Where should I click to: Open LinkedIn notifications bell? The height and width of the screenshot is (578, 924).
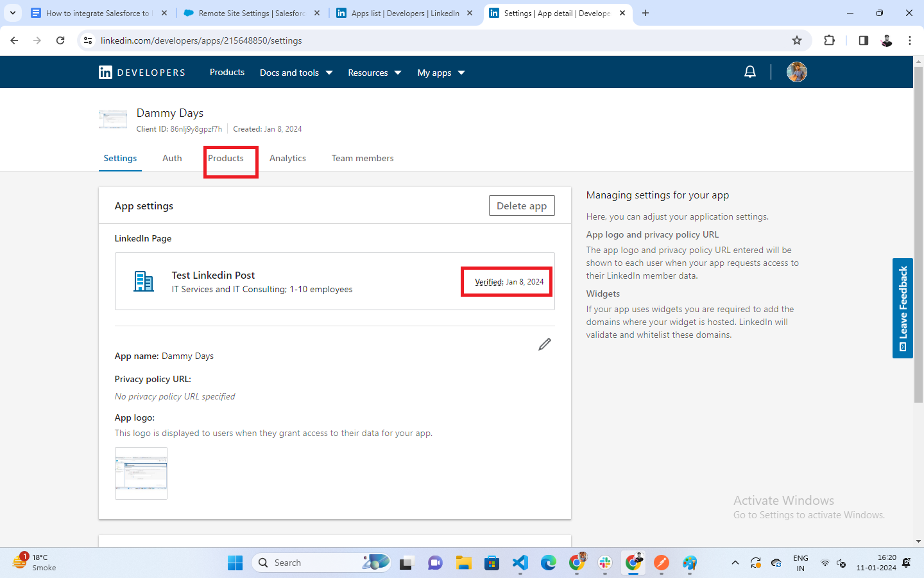coord(749,72)
